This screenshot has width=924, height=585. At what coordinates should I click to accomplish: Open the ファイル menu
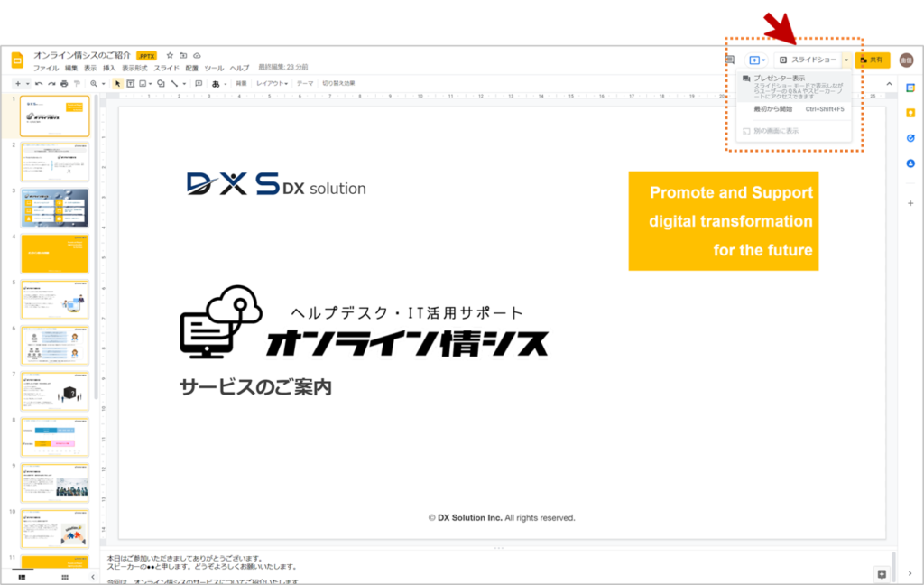(x=45, y=69)
